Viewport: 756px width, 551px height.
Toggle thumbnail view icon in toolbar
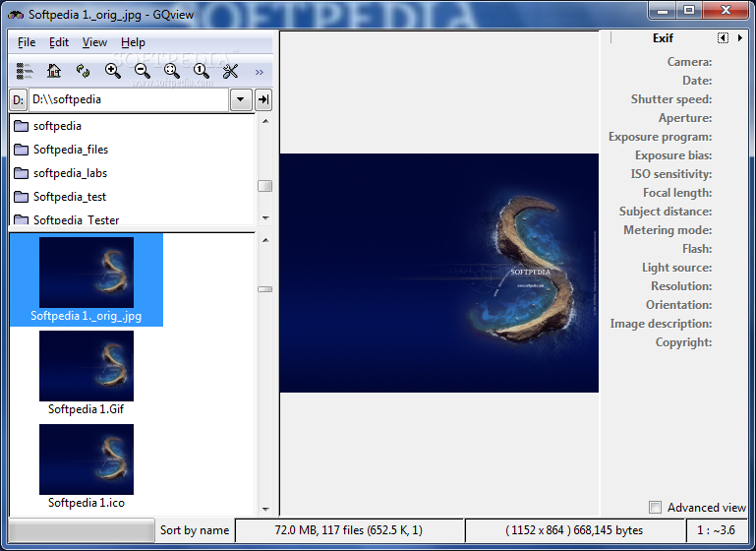pyautogui.click(x=25, y=72)
